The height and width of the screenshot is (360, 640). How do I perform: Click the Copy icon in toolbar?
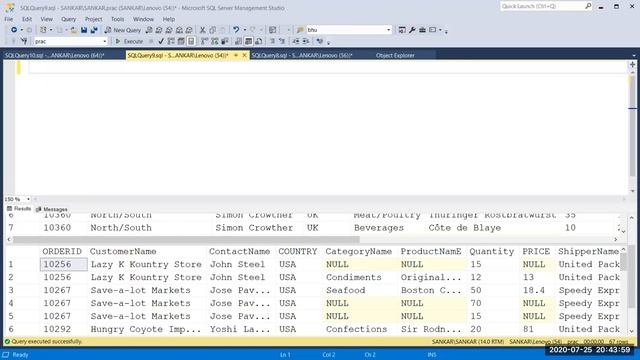212,30
